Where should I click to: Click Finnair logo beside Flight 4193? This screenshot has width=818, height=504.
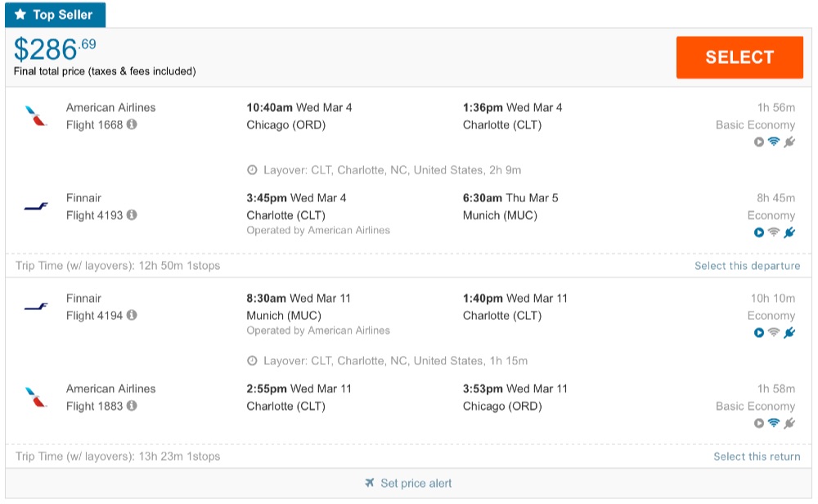pos(36,206)
